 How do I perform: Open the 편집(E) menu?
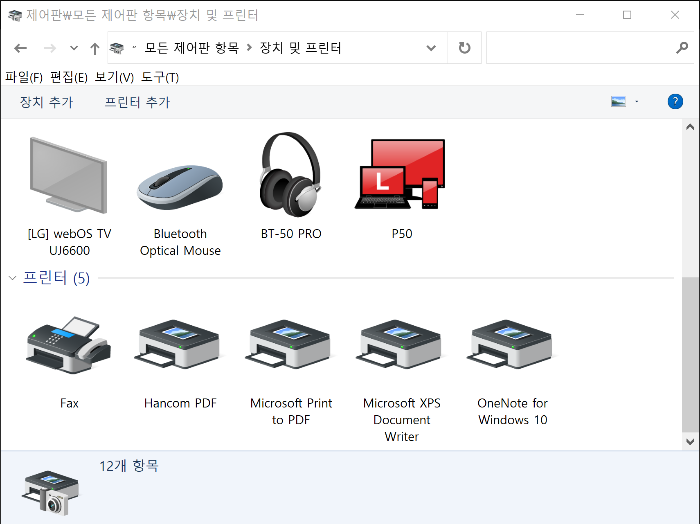point(69,77)
